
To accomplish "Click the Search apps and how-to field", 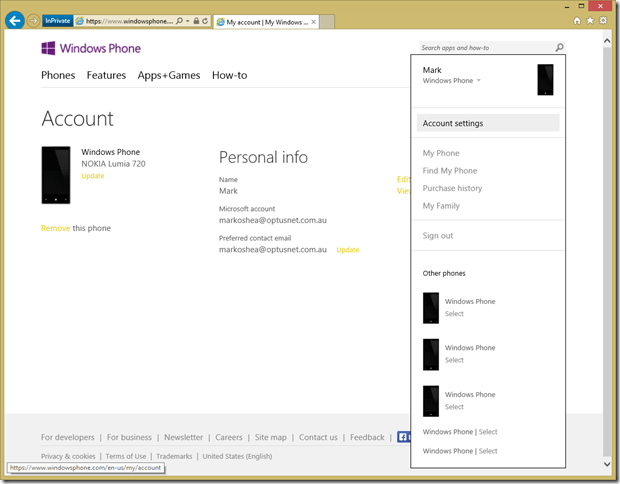I will [486, 48].
